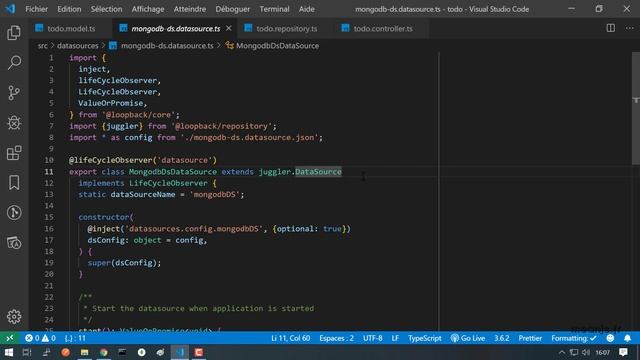Select the mongodb-ds.datasource.ts tab
The width and height of the screenshot is (640, 360).
tap(175, 28)
